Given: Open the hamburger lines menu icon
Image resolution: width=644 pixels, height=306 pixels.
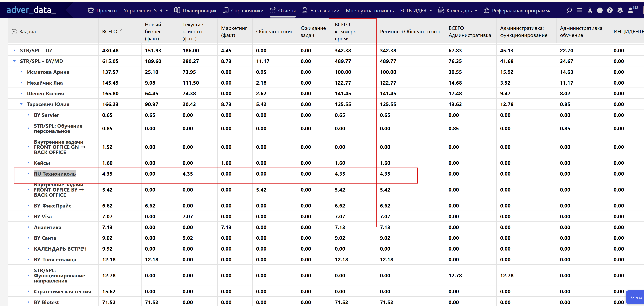Looking at the screenshot, I should [580, 10].
